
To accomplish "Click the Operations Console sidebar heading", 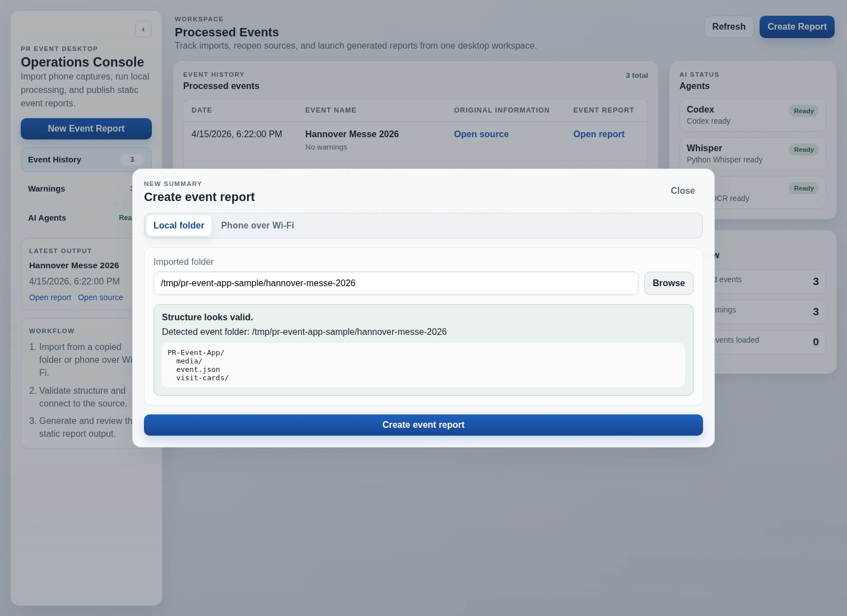I will [x=82, y=62].
